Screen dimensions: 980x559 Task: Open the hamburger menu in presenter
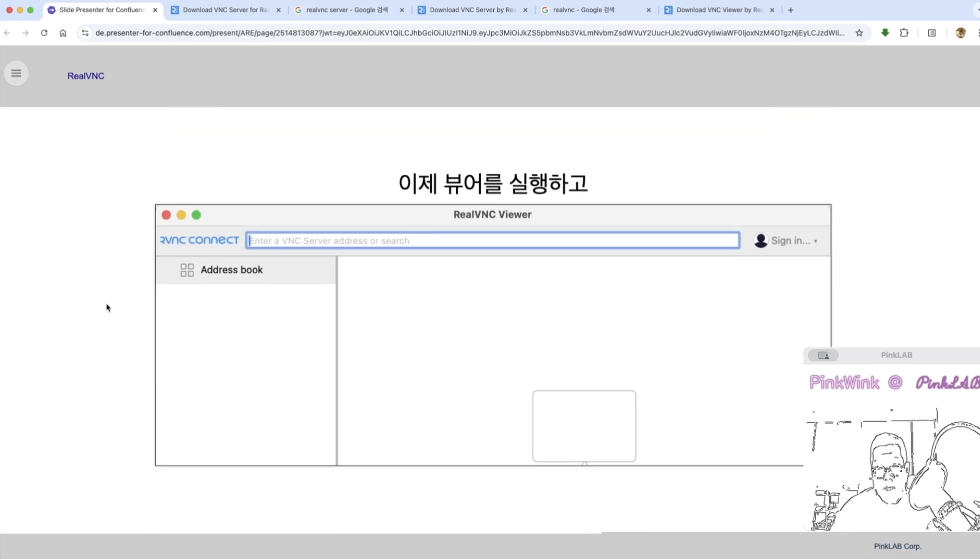tap(16, 74)
